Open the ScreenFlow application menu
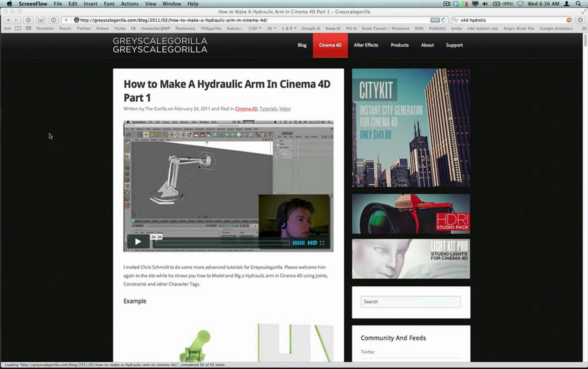The width and height of the screenshot is (588, 369). [x=33, y=4]
